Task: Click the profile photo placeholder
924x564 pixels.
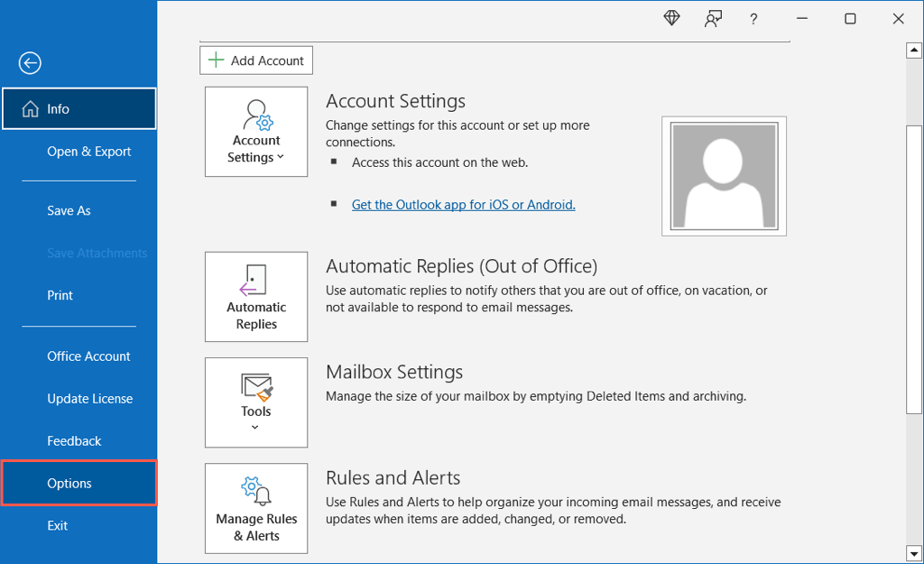Action: 724,176
